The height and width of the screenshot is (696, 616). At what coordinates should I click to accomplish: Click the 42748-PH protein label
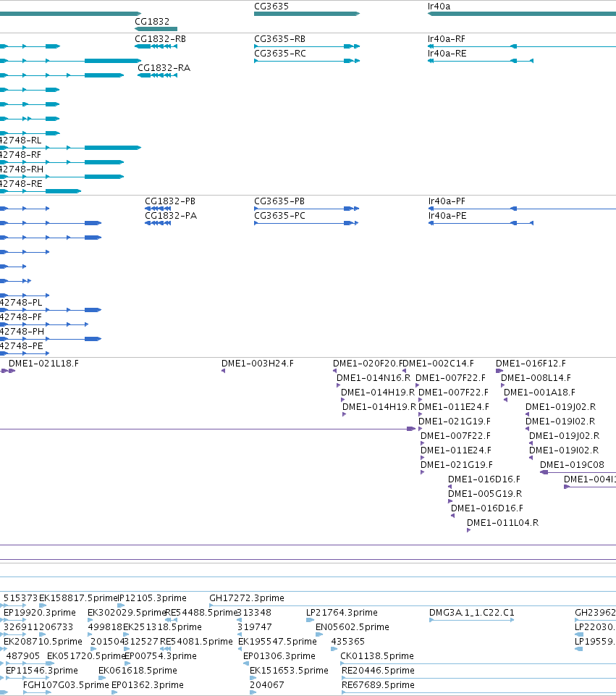(x=22, y=332)
